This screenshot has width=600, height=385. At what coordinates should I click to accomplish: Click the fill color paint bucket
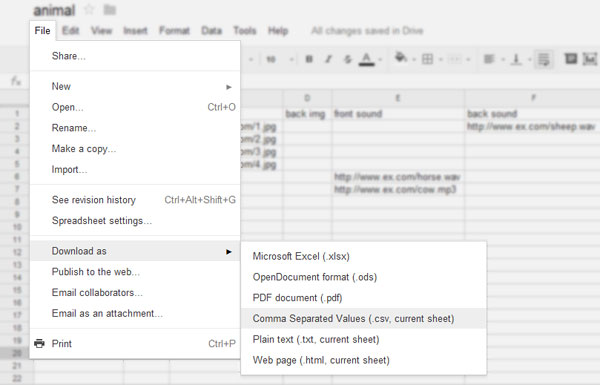point(401,57)
